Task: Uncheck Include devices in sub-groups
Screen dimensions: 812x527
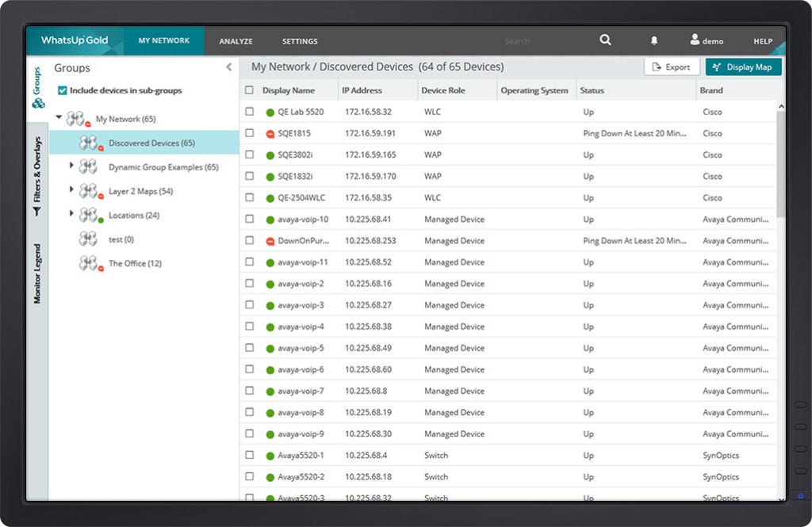Action: (x=63, y=90)
